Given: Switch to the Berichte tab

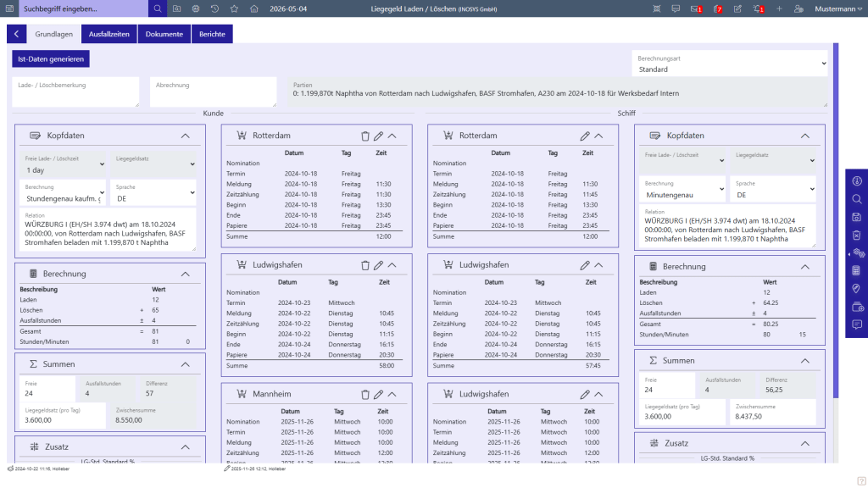Looking at the screenshot, I should pos(212,34).
